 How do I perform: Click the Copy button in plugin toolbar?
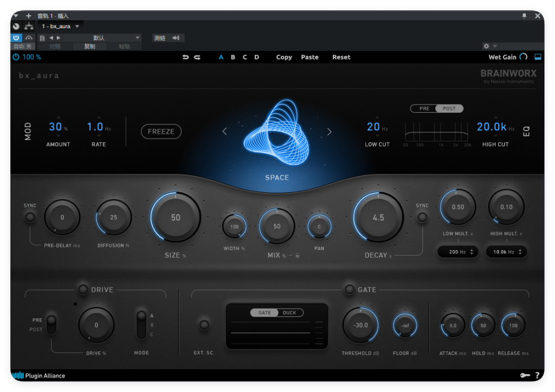click(x=284, y=57)
